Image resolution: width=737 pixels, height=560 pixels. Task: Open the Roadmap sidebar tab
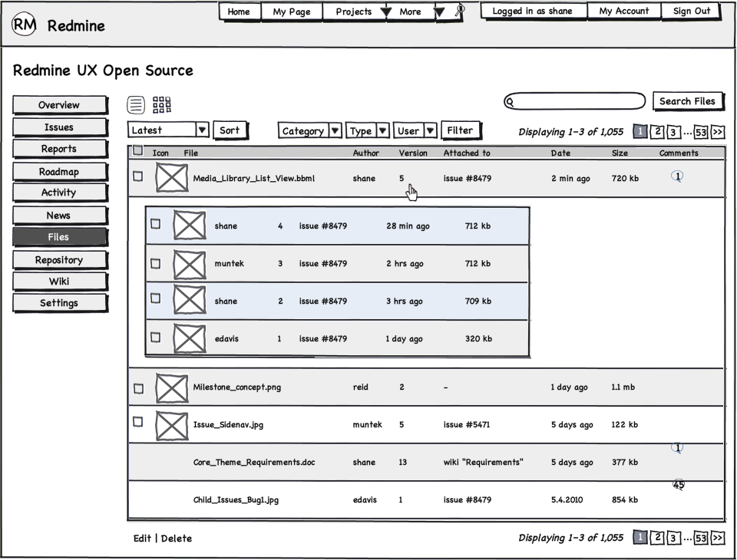(x=59, y=172)
